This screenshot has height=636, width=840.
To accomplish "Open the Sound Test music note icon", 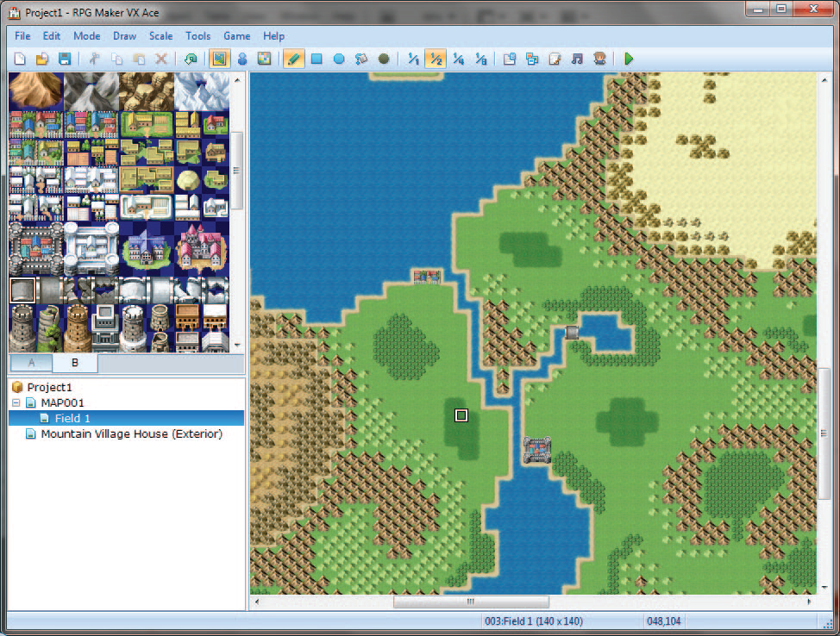I will click(577, 59).
